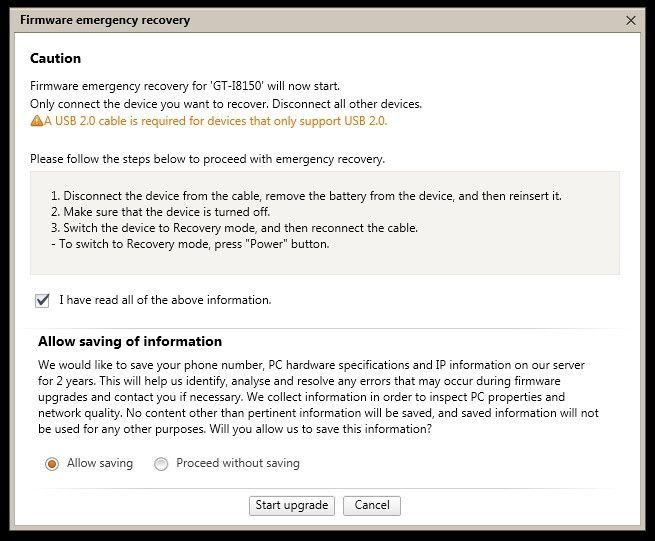The width and height of the screenshot is (655, 541).
Task: Click the Caution heading
Action: [x=56, y=58]
